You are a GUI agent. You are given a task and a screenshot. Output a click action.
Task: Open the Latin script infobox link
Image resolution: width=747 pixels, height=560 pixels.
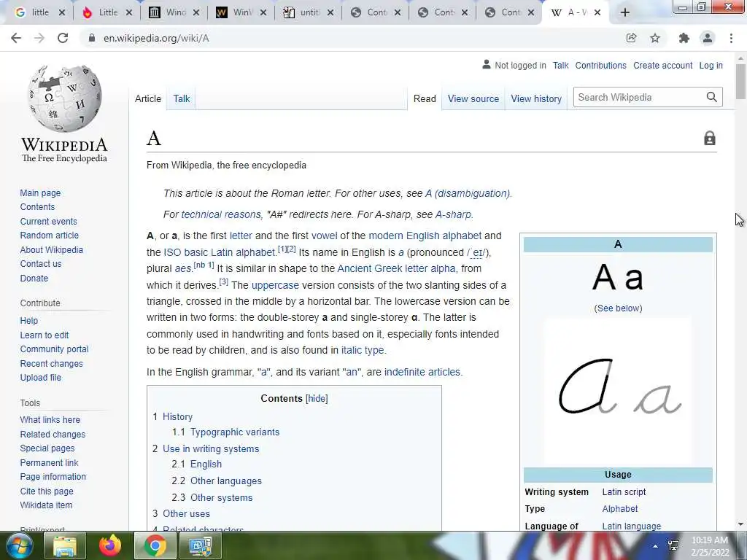coord(624,492)
